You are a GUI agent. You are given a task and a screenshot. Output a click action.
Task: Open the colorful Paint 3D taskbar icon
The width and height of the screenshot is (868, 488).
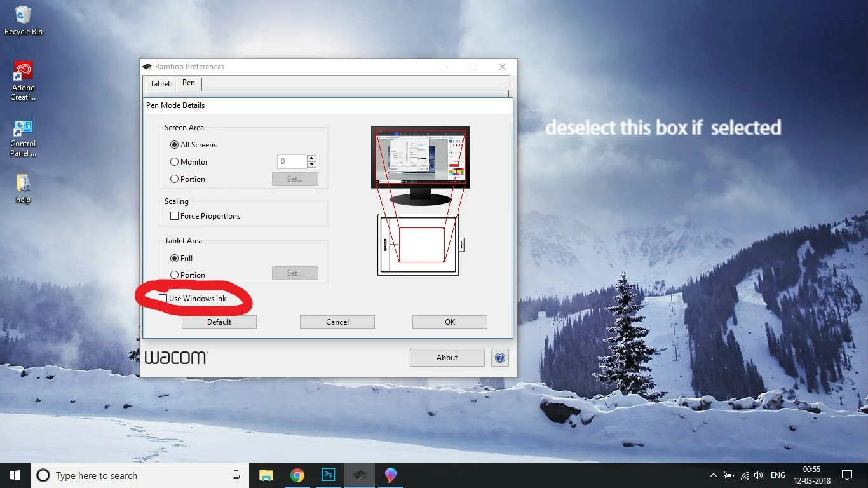390,475
